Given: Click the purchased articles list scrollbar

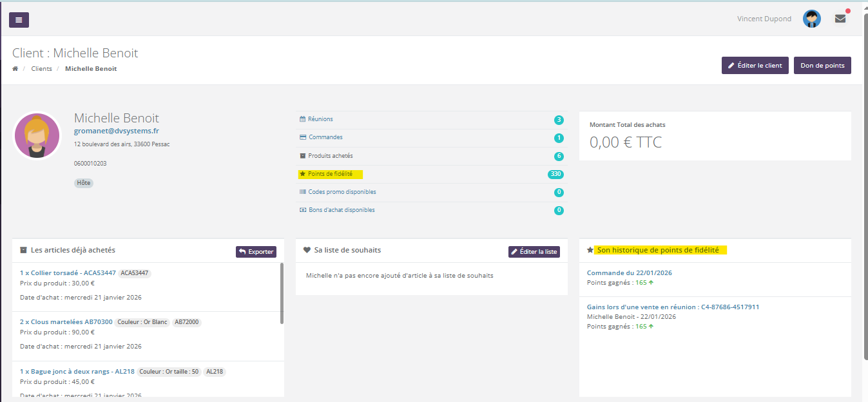Looking at the screenshot, I should [x=282, y=293].
